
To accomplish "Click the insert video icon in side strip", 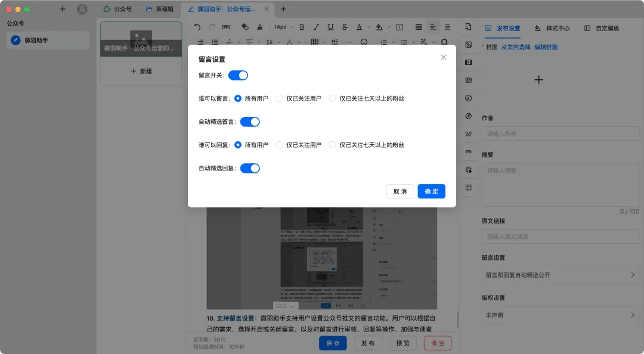I will [x=469, y=63].
